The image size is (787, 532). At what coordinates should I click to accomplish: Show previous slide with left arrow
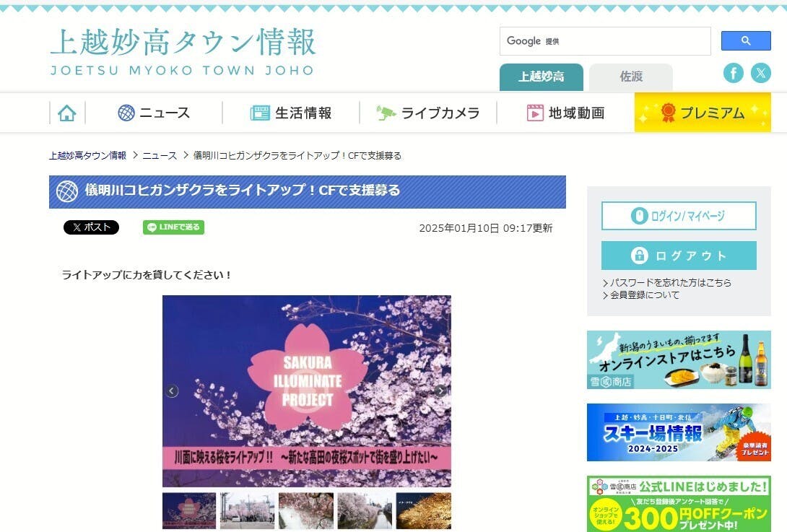point(172,391)
